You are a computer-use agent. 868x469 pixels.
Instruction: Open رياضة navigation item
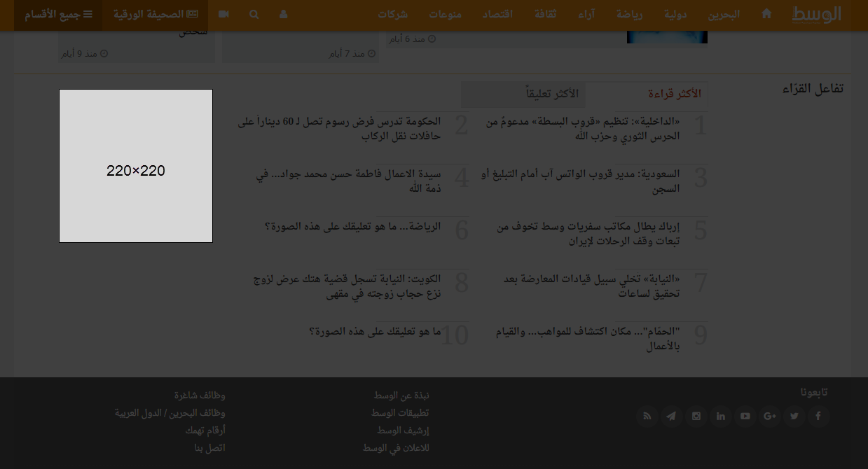click(628, 15)
